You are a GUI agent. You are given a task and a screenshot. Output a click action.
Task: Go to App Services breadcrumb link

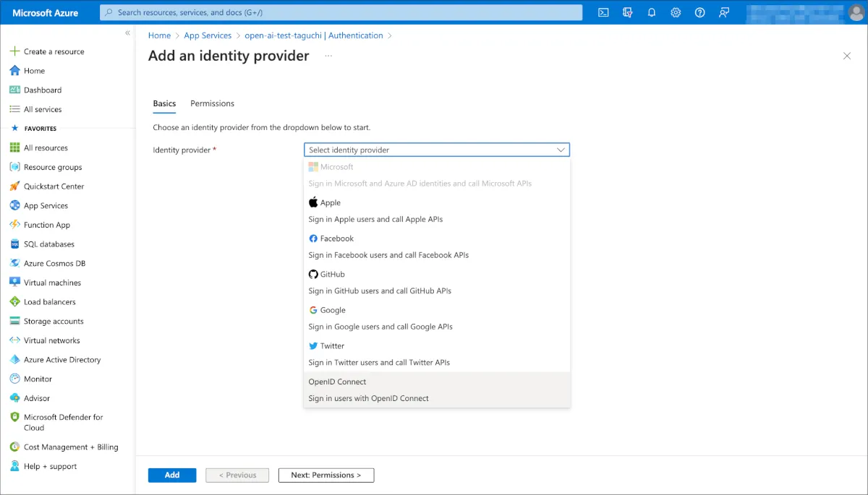pos(208,35)
